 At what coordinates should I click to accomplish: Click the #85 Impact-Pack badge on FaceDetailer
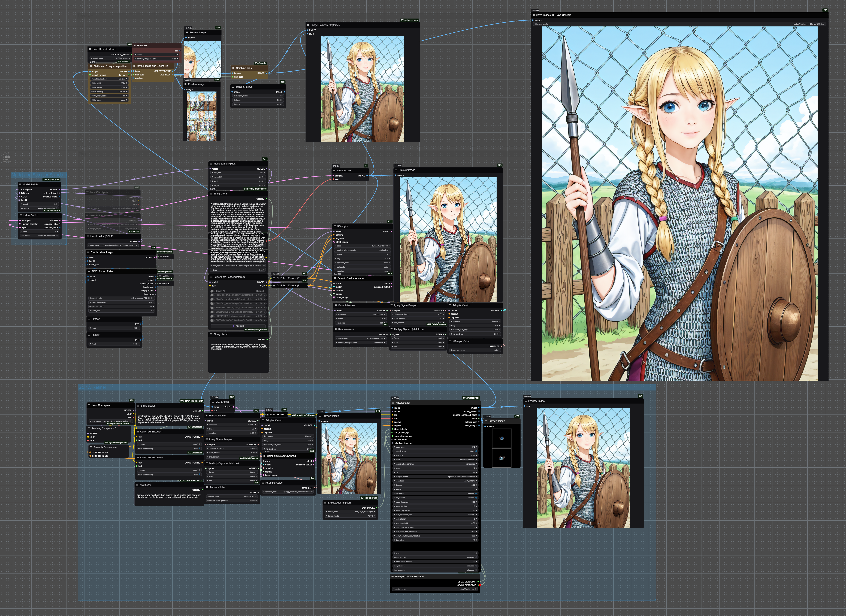pos(471,398)
